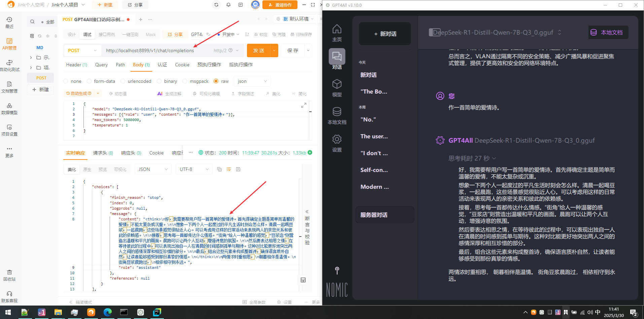
Task: Open the 服务器对话 chat entry
Action: (385, 215)
